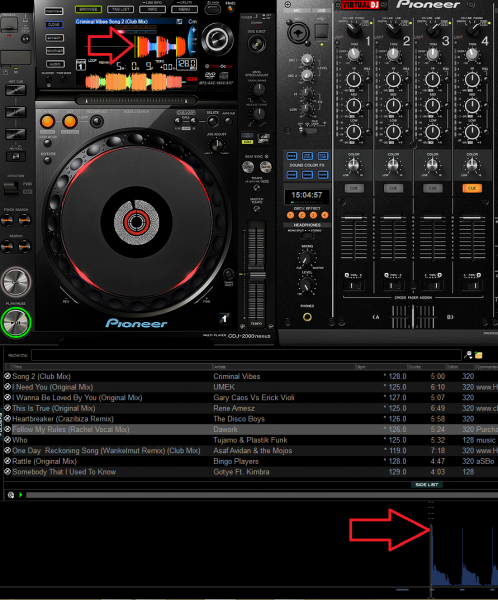Click the MIC 2 level knob
The height and width of the screenshot is (600, 498).
(307, 75)
